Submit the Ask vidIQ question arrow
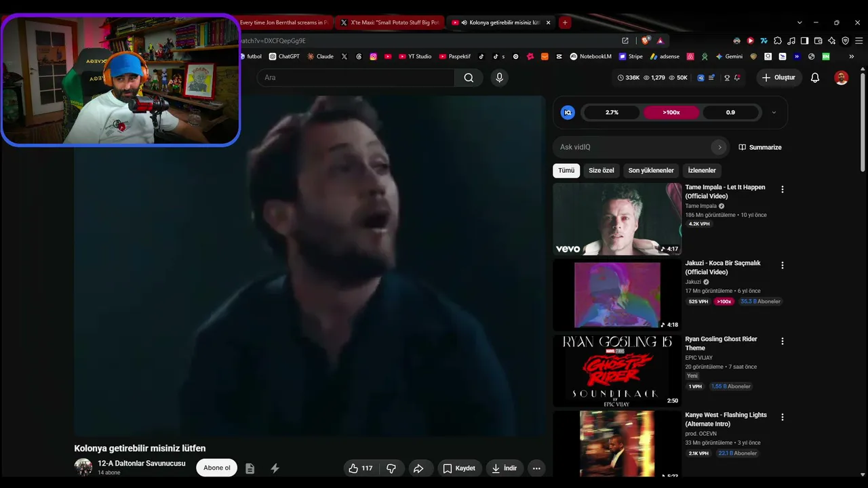The image size is (868, 488). 719,147
